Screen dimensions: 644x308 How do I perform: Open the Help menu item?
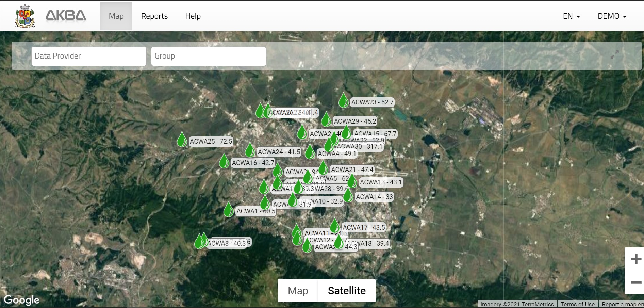point(193,16)
